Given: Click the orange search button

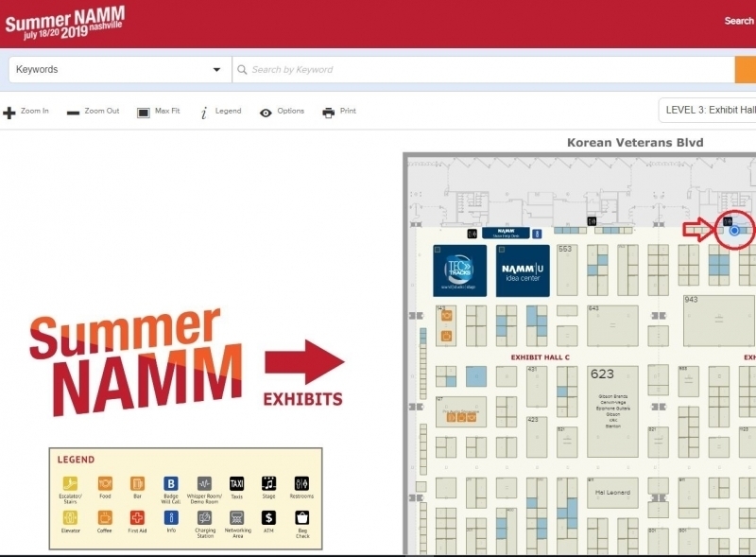Looking at the screenshot, I should (746, 69).
